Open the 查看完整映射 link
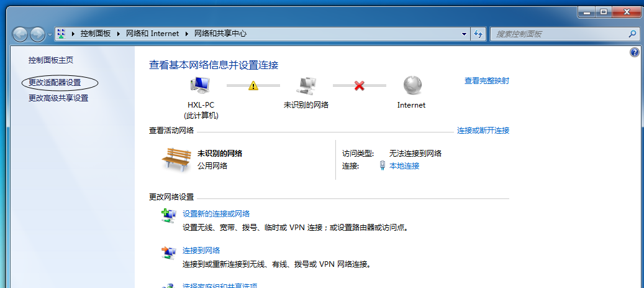 click(487, 81)
